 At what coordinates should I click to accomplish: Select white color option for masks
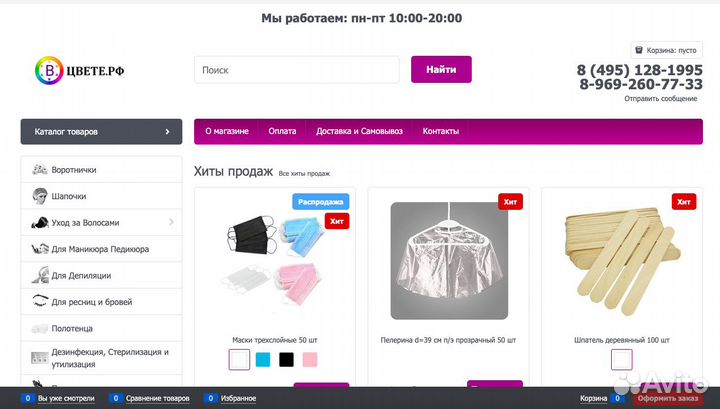click(240, 359)
